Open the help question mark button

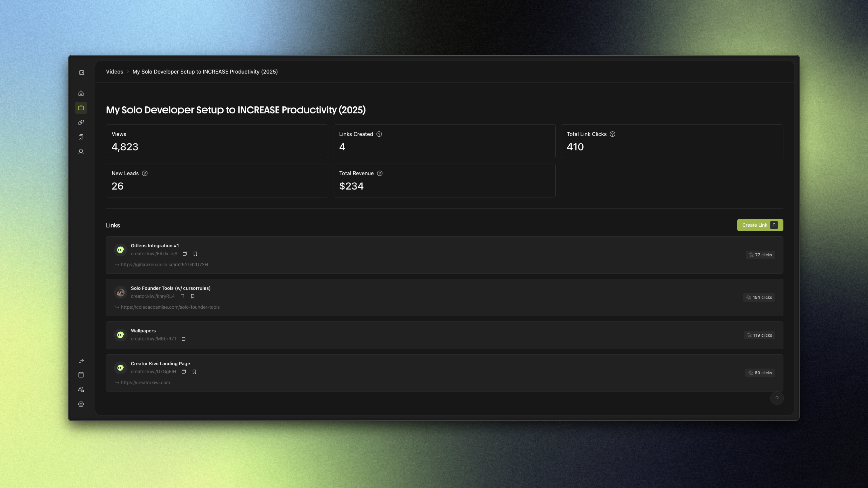point(777,398)
